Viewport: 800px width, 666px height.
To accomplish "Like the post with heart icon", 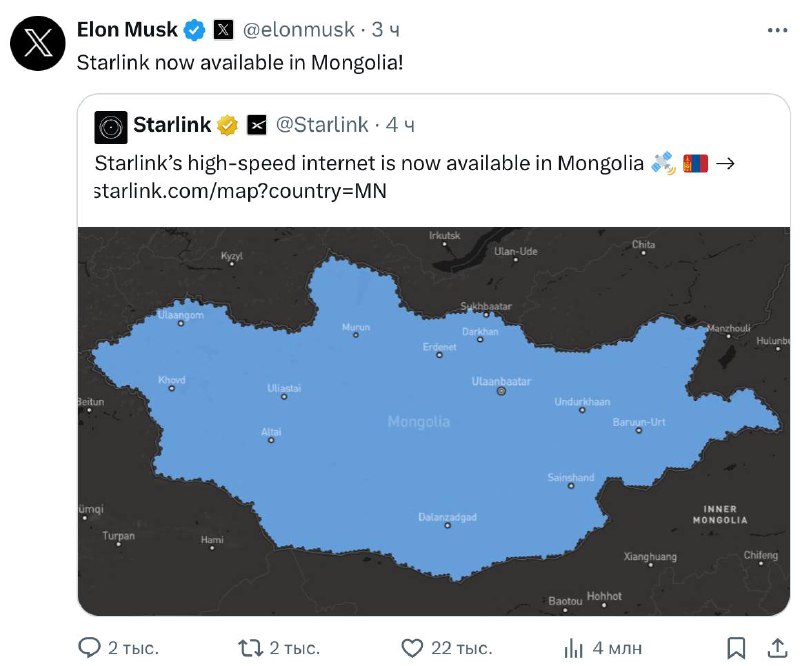I will click(x=411, y=647).
